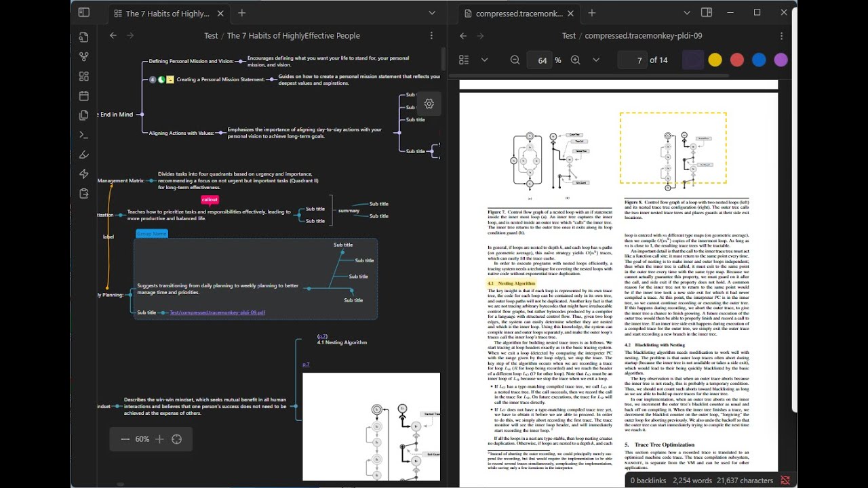Collapse Aligning Actions with Values connector

click(x=220, y=133)
